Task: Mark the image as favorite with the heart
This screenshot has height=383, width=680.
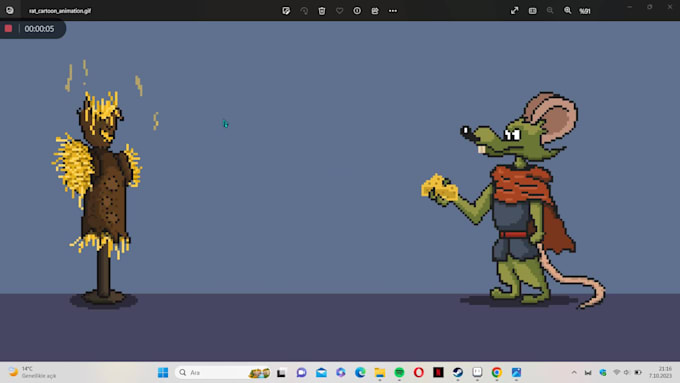Action: pyautogui.click(x=340, y=11)
